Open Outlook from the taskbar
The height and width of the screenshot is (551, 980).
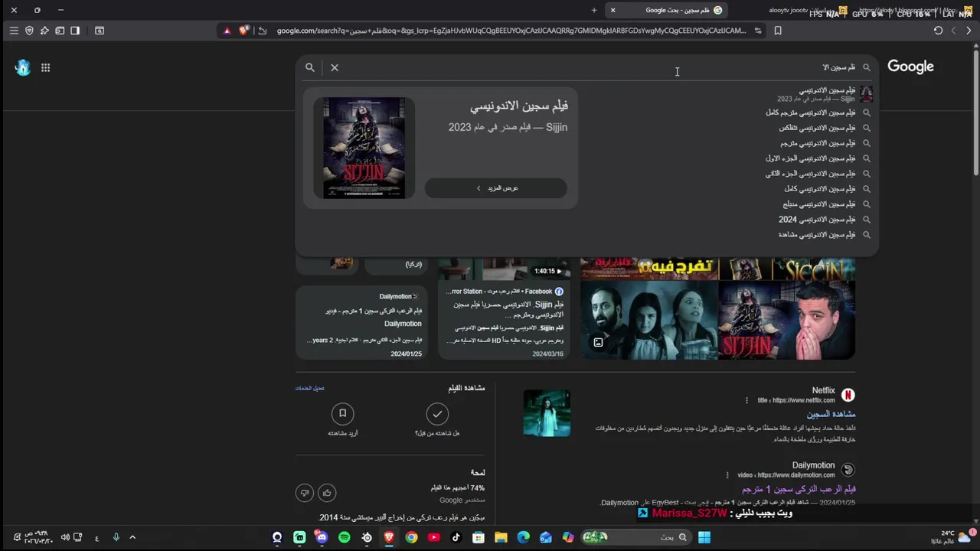(x=545, y=537)
